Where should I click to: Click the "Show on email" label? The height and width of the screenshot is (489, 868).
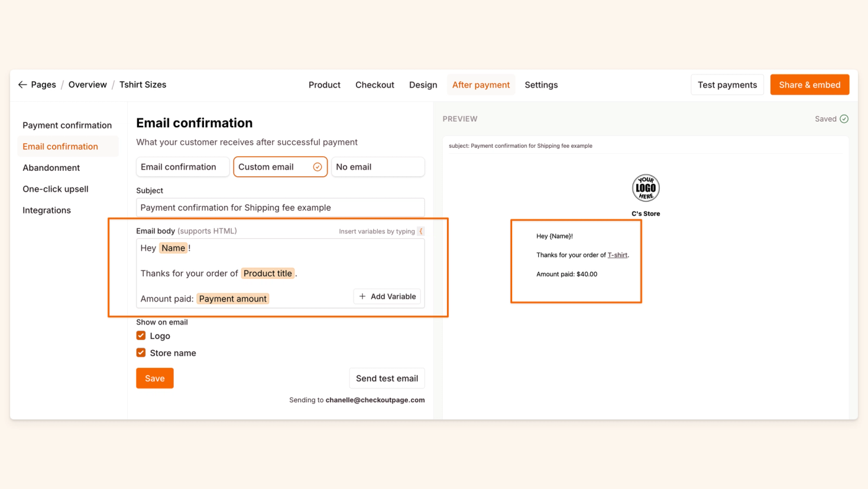(x=162, y=323)
